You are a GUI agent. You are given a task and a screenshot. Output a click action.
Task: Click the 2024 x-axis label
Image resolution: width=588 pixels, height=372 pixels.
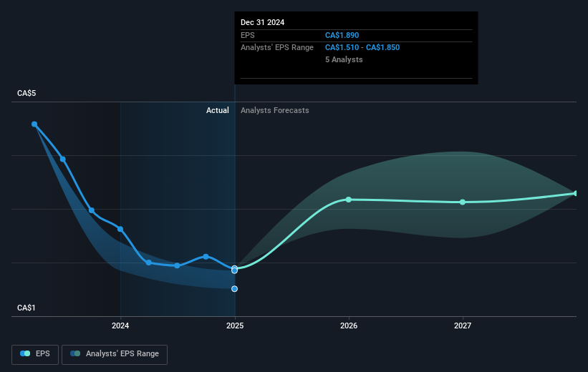120,325
